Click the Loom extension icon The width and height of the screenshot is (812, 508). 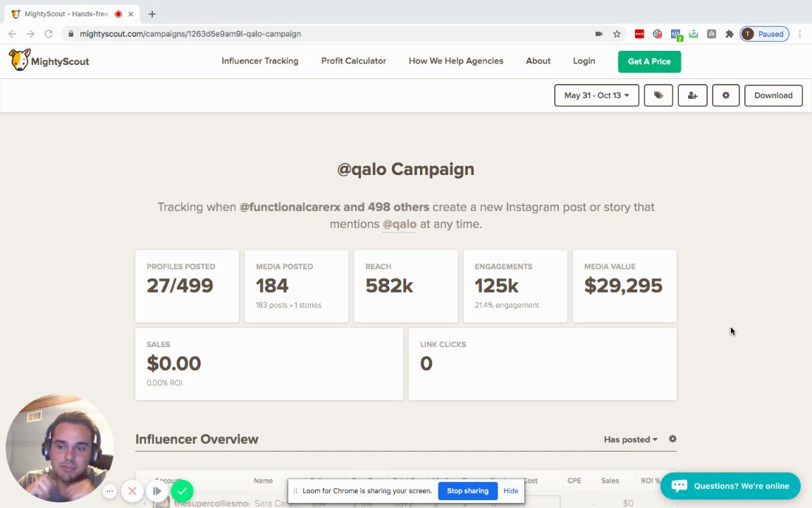tap(657, 34)
